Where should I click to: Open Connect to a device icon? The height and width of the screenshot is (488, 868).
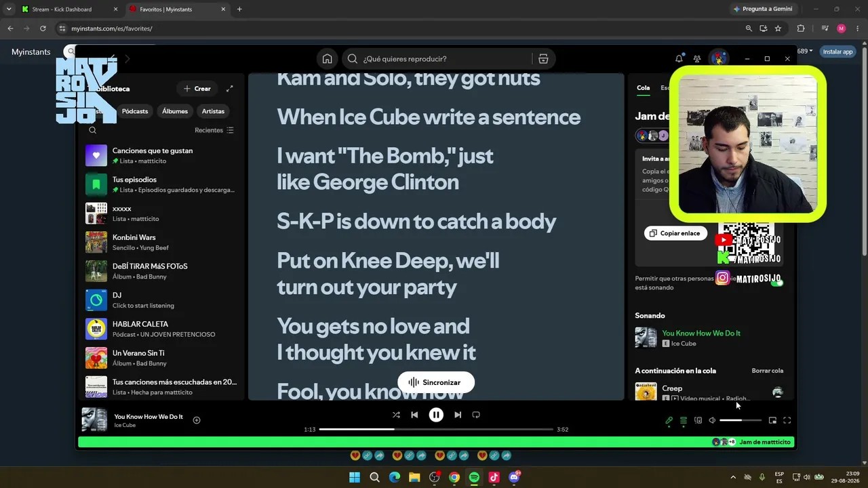pyautogui.click(x=698, y=421)
